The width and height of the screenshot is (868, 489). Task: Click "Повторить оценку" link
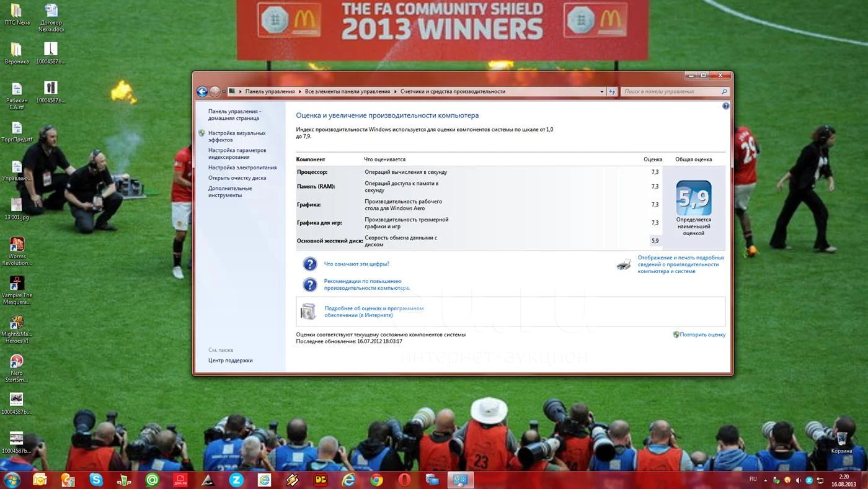pyautogui.click(x=702, y=334)
